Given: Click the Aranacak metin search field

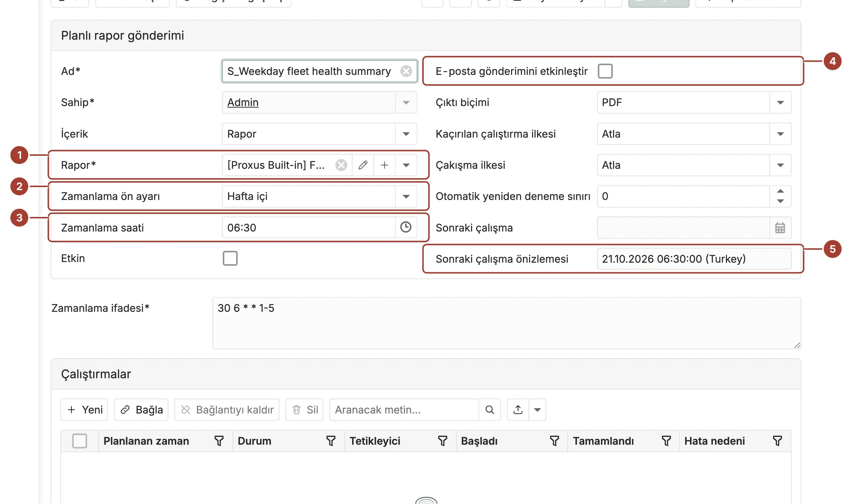Looking at the screenshot, I should pyautogui.click(x=404, y=410).
